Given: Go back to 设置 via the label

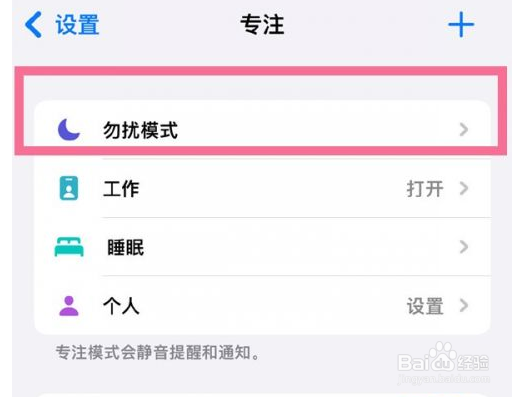Looking at the screenshot, I should [77, 25].
